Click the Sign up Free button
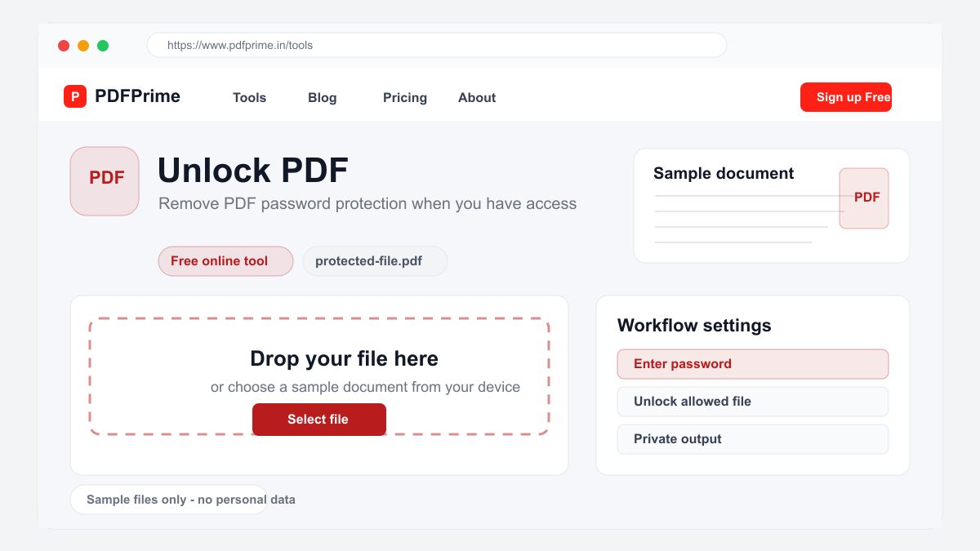The image size is (980, 551). [x=846, y=97]
